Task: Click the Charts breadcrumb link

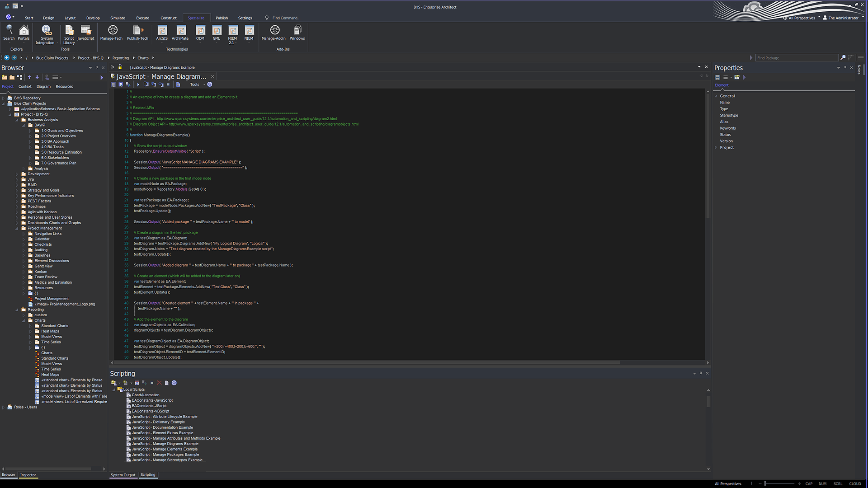Action: pos(143,58)
